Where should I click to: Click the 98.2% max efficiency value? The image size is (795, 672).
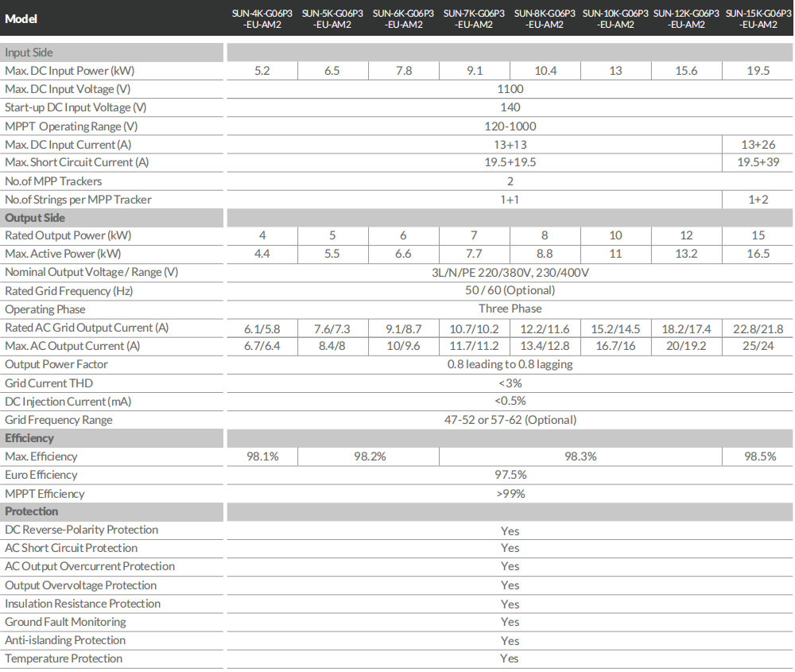[x=370, y=456]
